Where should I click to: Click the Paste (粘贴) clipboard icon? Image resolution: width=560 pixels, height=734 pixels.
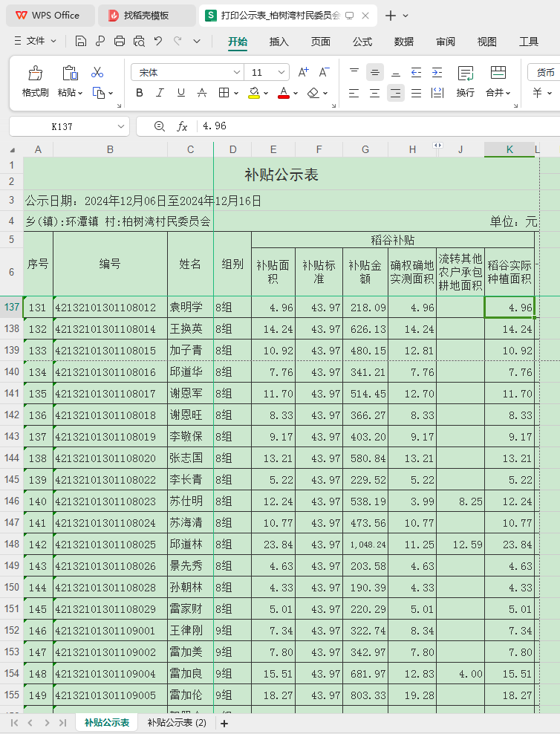tap(70, 73)
